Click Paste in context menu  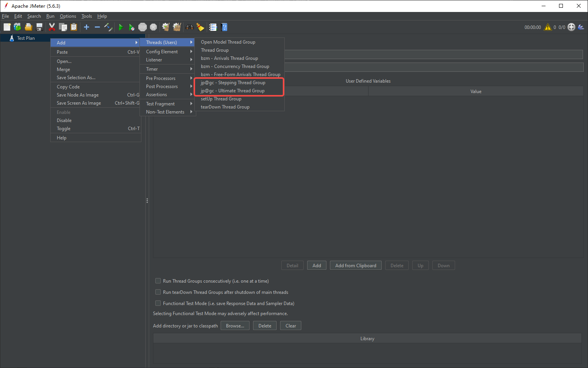95,52
